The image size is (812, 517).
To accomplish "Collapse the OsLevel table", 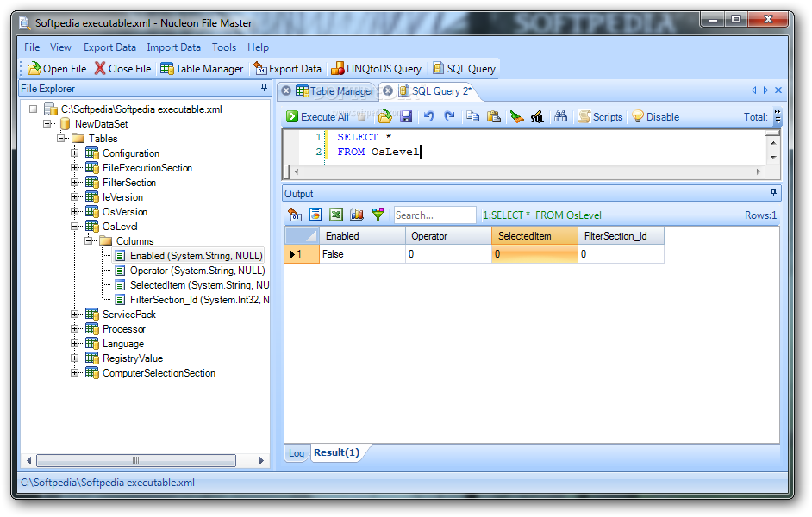I will click(75, 226).
